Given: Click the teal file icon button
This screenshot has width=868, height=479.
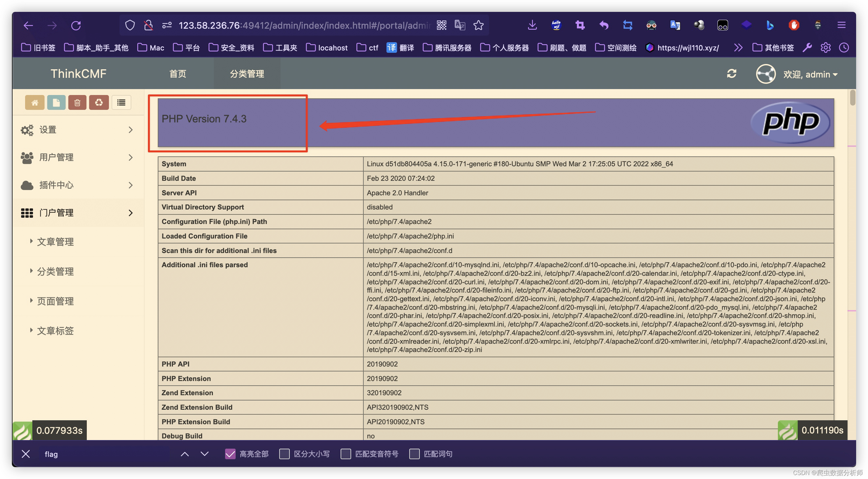Looking at the screenshot, I should point(56,102).
